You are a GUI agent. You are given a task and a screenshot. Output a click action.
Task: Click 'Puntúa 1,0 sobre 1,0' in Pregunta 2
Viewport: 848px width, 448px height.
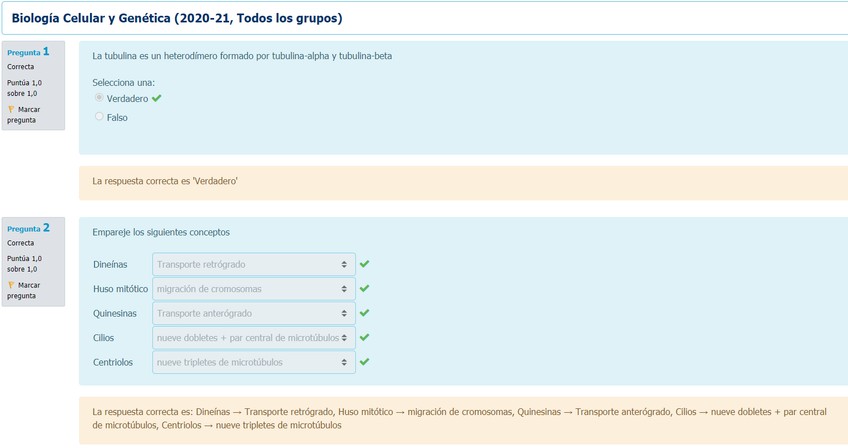[x=24, y=264]
